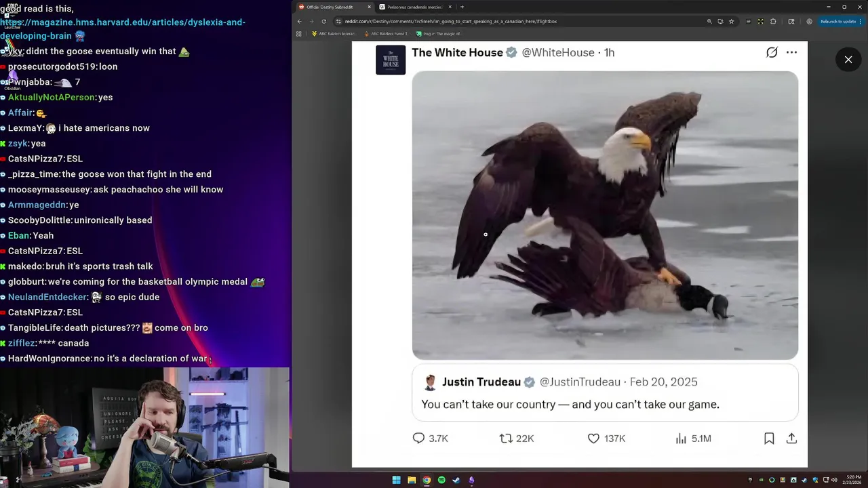Open the volume control in system tray

coord(834,480)
